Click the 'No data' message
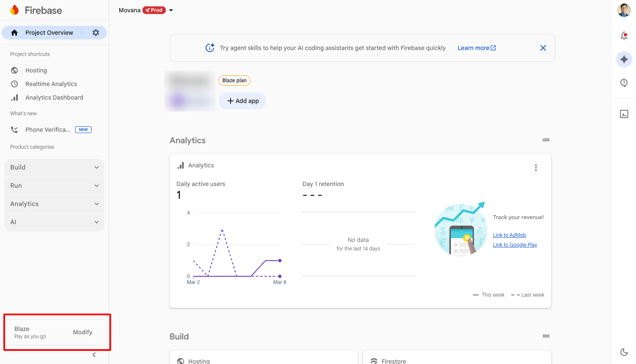Image resolution: width=636 pixels, height=364 pixels. [358, 240]
